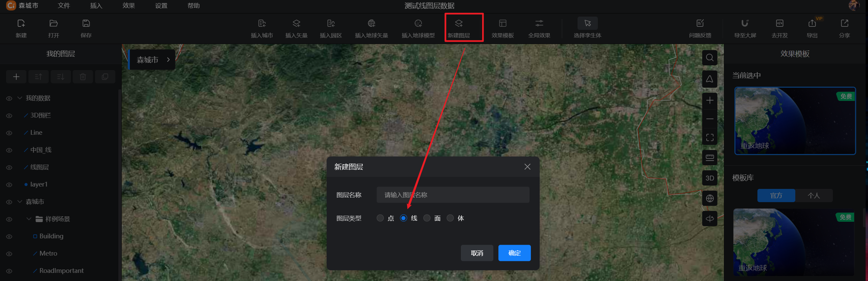868x281 pixels.
Task: Click the 新建 new project icon
Action: tap(21, 23)
